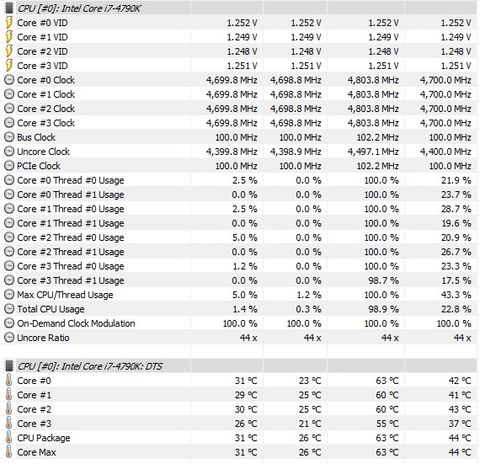The height and width of the screenshot is (464, 480).
Task: Click the chip icon of the i7-4790K DTS header
Action: pyautogui.click(x=9, y=366)
